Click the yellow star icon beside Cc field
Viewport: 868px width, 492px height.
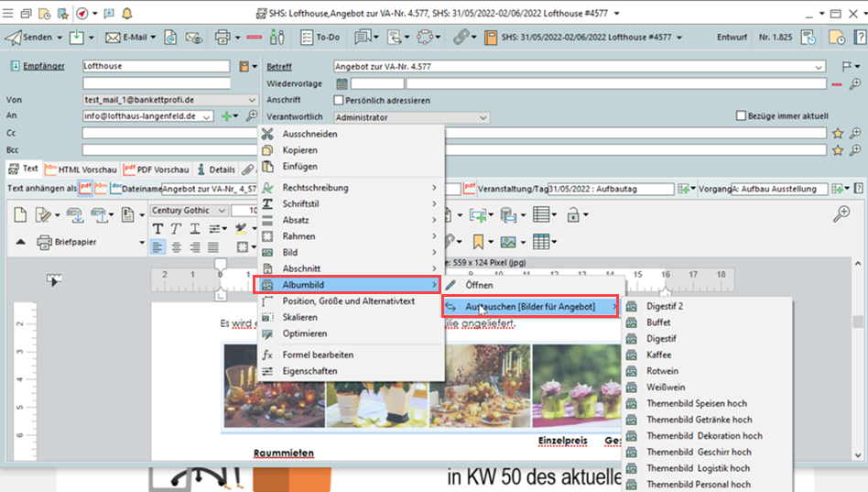point(837,134)
